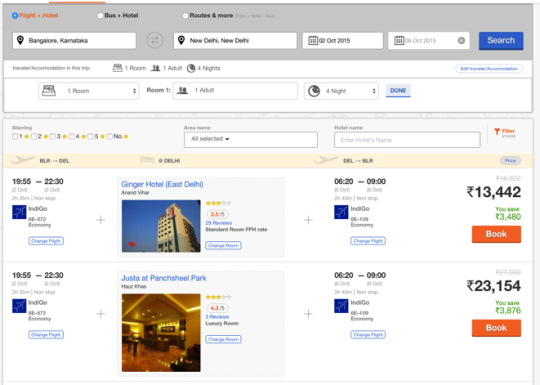Open the 02 Oct 2015 departure date picker
The width and height of the screenshot is (540, 385).
[x=343, y=41]
